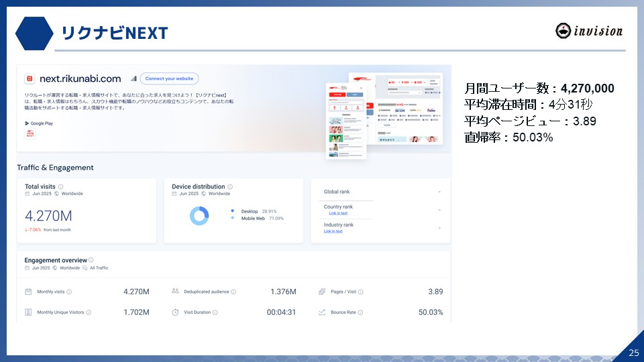This screenshot has height=362, width=644.
Task: Click the calendar icon beside Jun 2025 in Total visits
Action: point(27,194)
